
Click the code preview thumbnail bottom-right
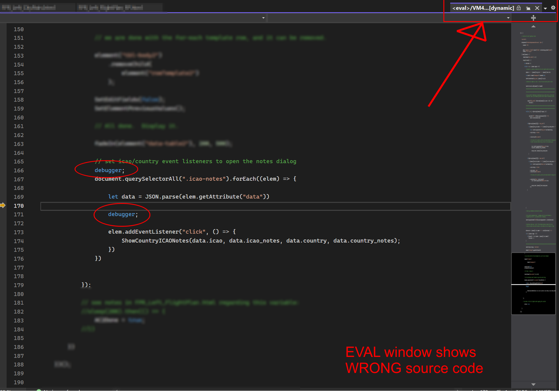(x=533, y=300)
